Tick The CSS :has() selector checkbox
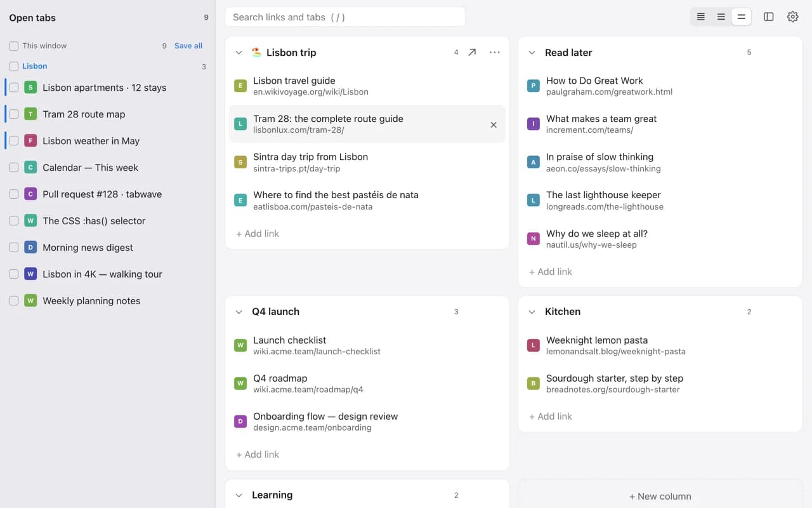 (13, 221)
